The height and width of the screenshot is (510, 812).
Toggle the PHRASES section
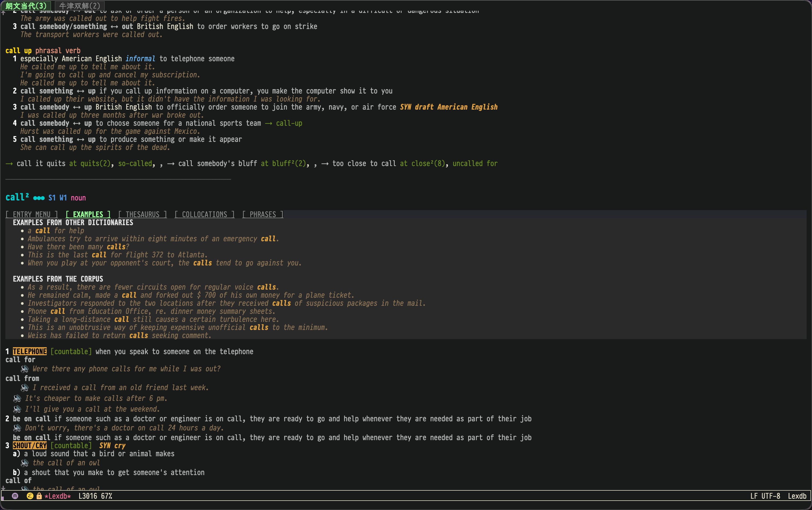click(x=263, y=214)
